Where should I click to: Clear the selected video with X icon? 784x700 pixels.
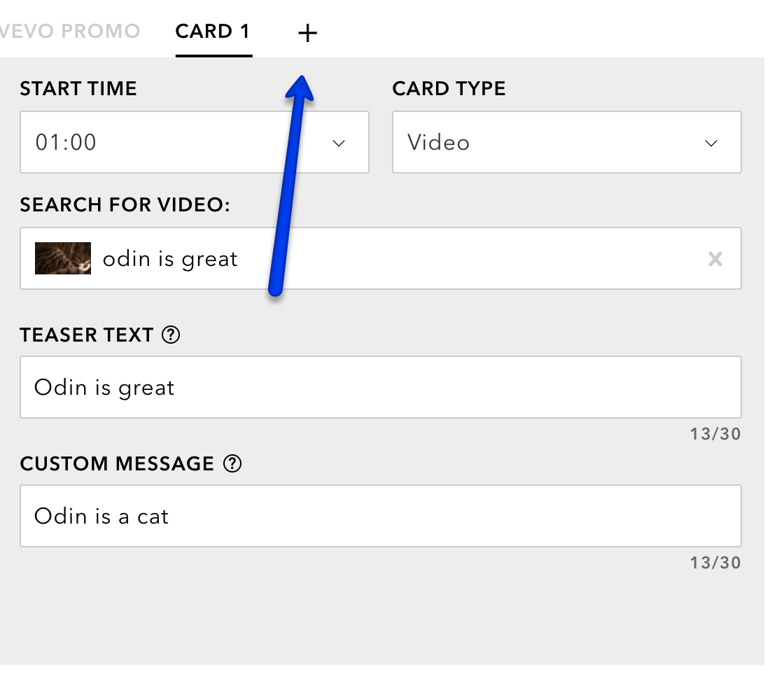coord(715,259)
